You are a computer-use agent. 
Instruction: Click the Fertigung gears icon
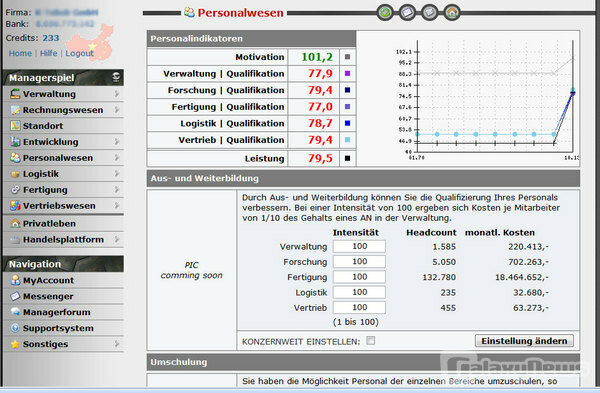pyautogui.click(x=15, y=189)
